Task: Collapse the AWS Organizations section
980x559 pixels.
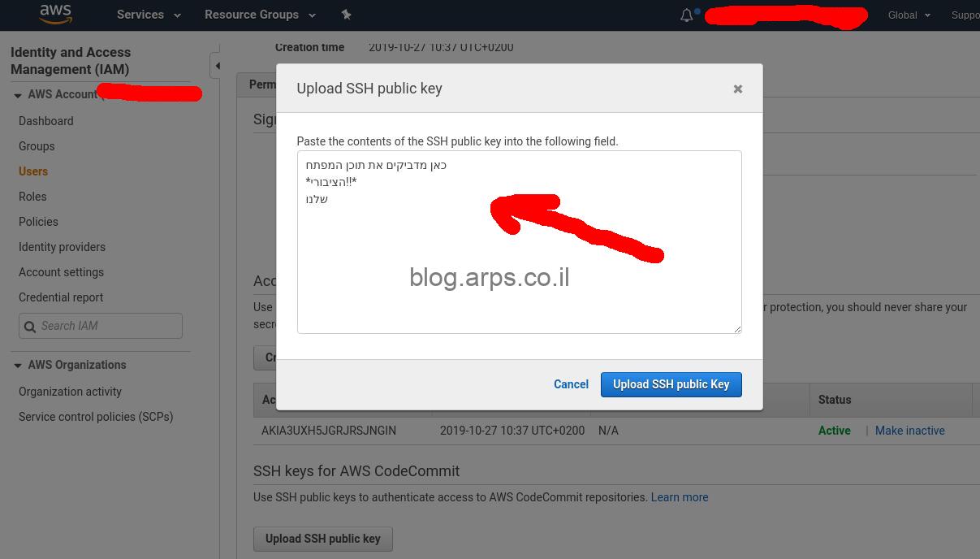Action: click(x=18, y=366)
